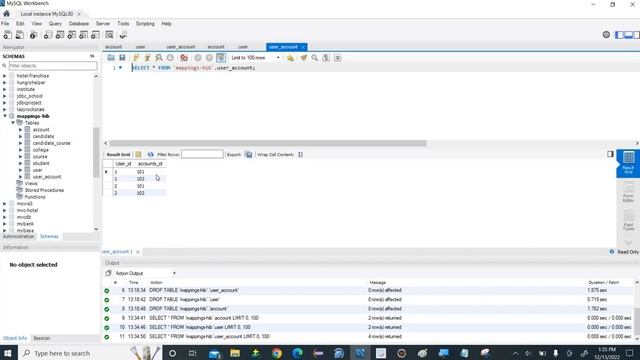Click the accounts_id column header

(150, 164)
